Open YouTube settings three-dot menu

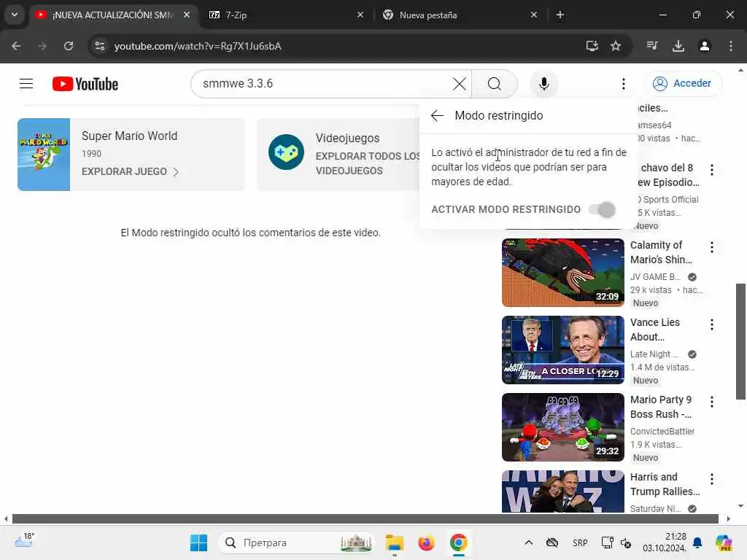click(624, 84)
